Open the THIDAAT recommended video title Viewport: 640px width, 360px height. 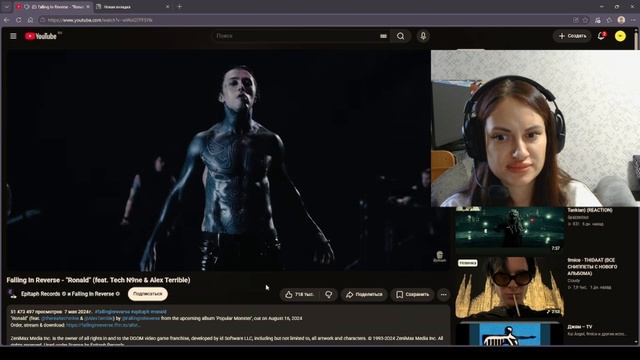(x=593, y=267)
